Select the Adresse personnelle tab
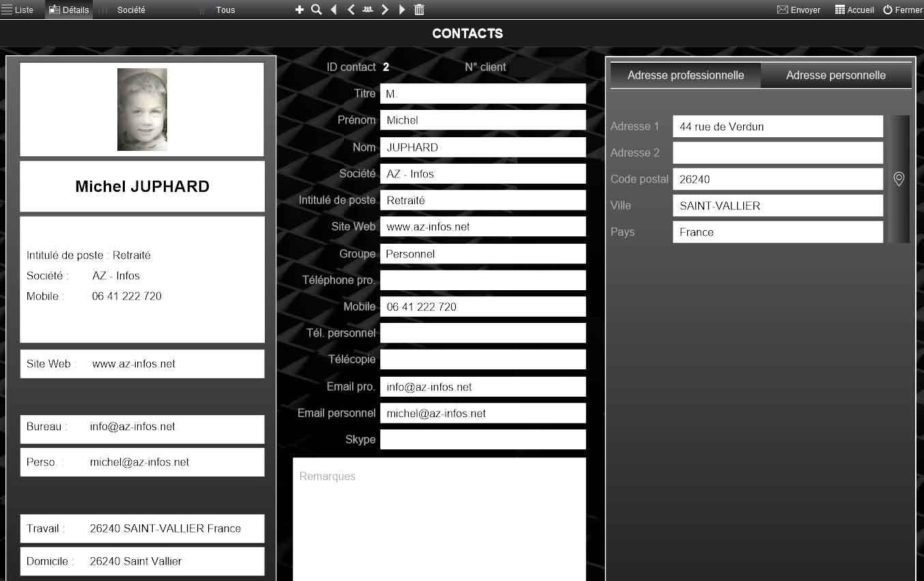 click(x=835, y=76)
